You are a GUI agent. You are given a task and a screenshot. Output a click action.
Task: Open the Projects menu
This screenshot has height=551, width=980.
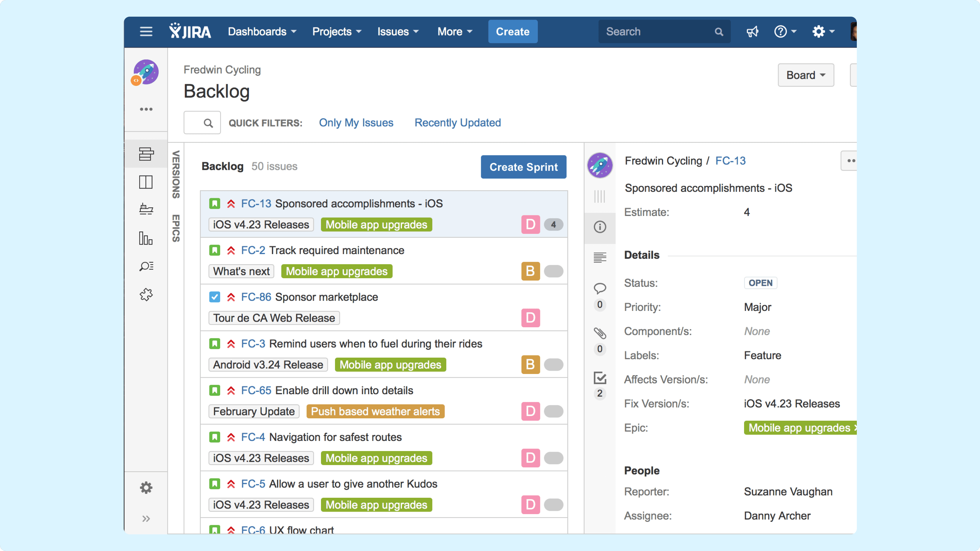tap(337, 32)
